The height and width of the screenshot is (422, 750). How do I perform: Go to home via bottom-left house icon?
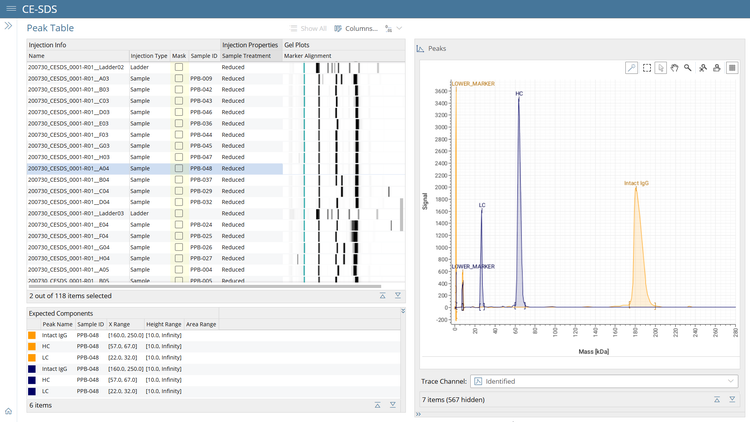point(9,411)
